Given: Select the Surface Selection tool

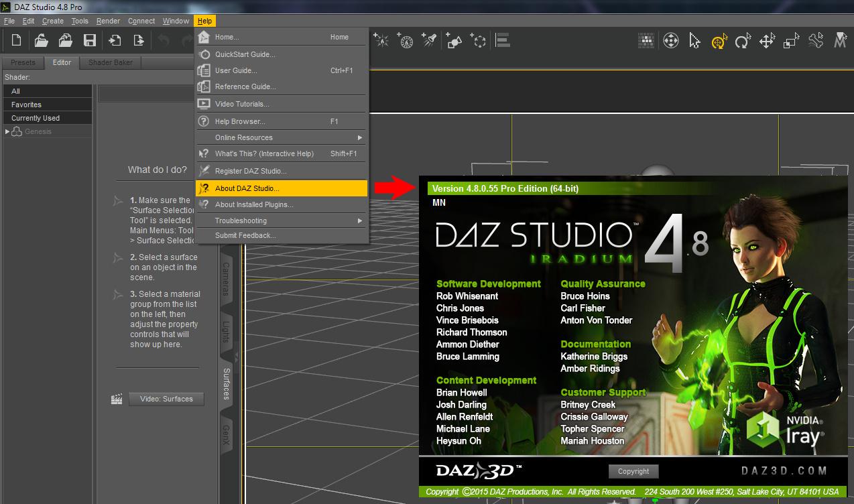Looking at the screenshot, I should tap(840, 41).
